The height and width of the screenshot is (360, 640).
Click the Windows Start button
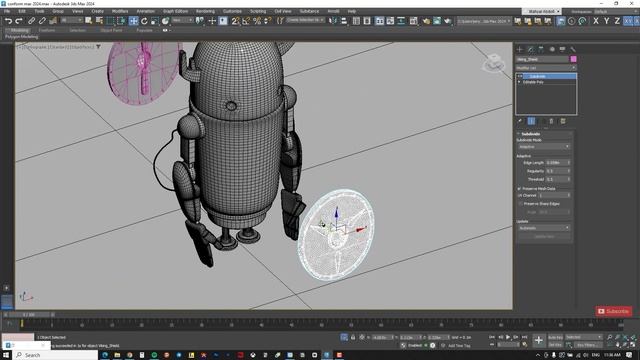pos(6,355)
